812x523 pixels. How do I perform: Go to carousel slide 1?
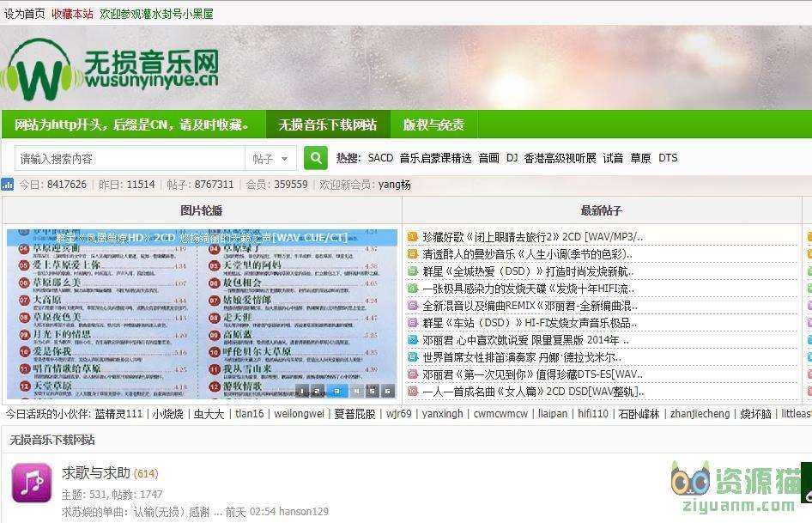coord(302,391)
